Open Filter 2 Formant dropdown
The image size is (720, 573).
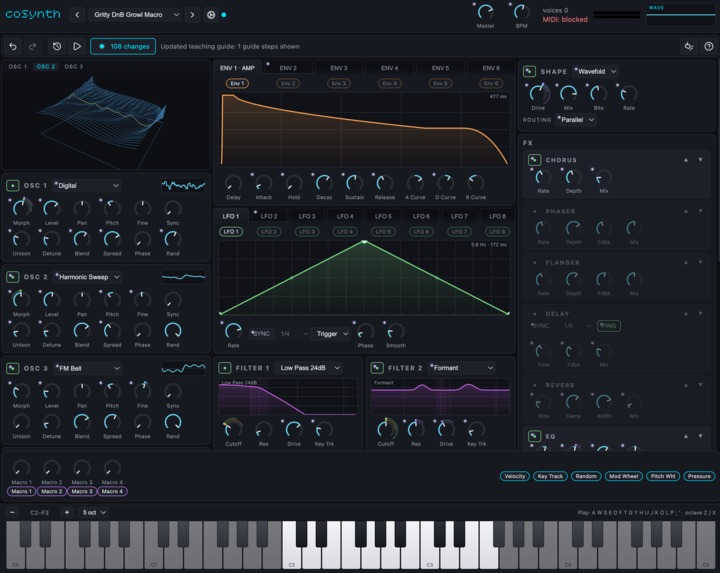461,368
